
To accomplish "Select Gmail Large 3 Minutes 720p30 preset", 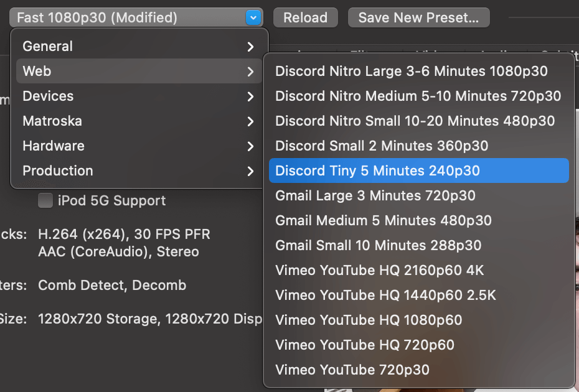I will coord(375,195).
